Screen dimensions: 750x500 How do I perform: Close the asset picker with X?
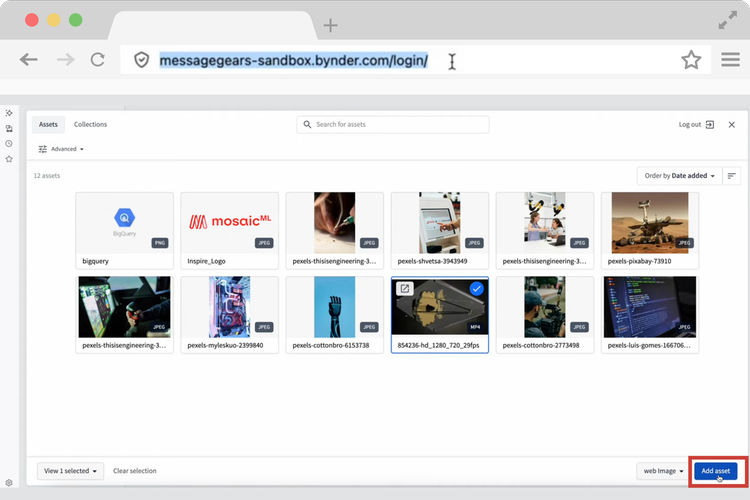coord(731,124)
